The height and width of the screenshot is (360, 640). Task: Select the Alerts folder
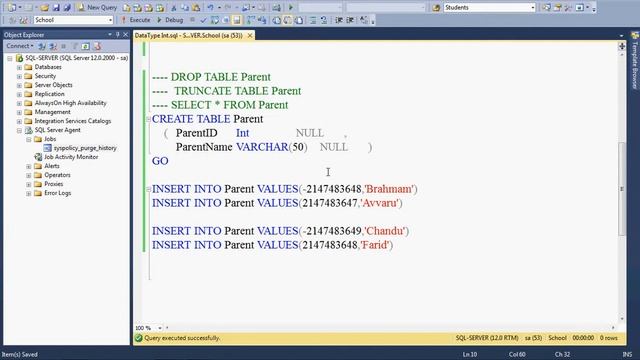point(51,166)
